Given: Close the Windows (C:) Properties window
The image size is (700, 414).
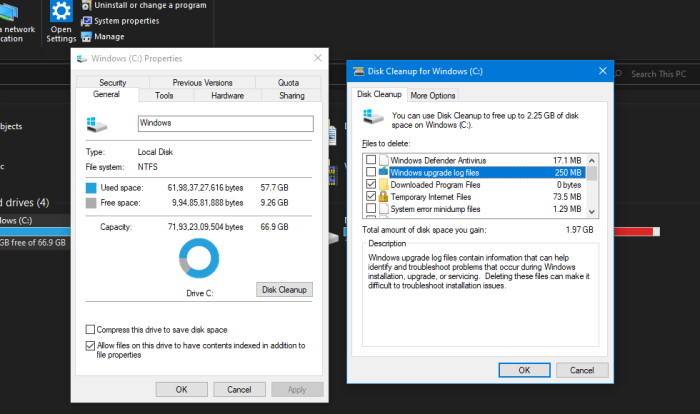Looking at the screenshot, I should pos(317,58).
